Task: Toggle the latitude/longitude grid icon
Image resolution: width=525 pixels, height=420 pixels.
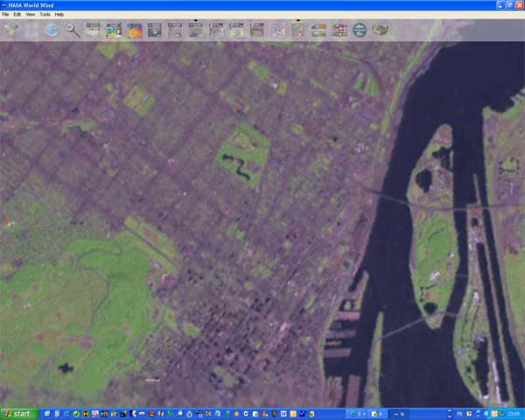Action: coord(31,31)
